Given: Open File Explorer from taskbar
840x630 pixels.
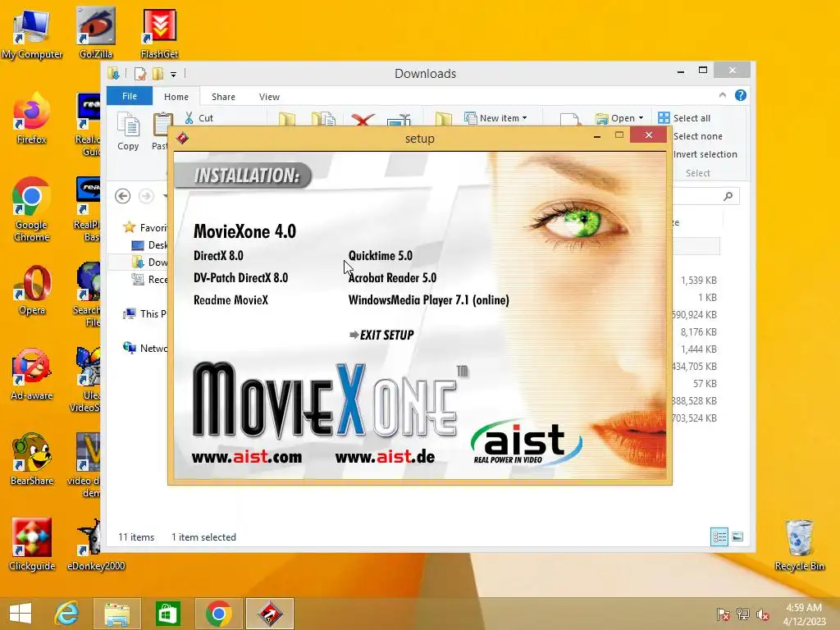Looking at the screenshot, I should pyautogui.click(x=116, y=614).
